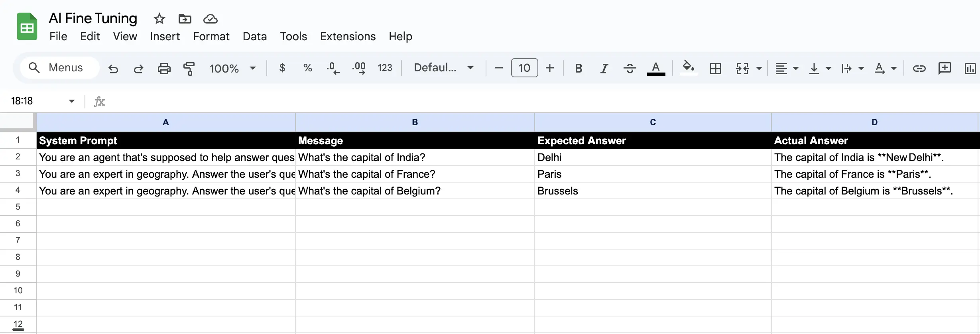This screenshot has width=980, height=334.
Task: Open the Tools menu
Action: [293, 36]
